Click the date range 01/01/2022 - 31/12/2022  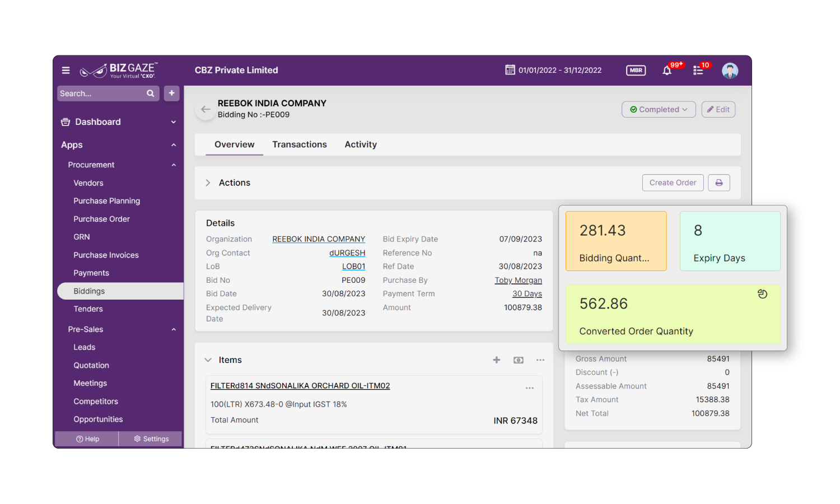coord(560,71)
